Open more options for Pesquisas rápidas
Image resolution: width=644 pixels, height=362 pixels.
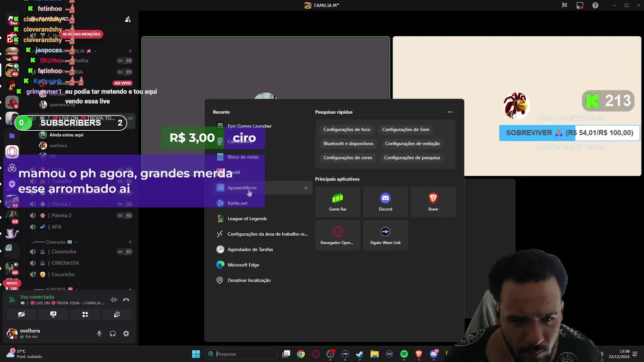[450, 112]
